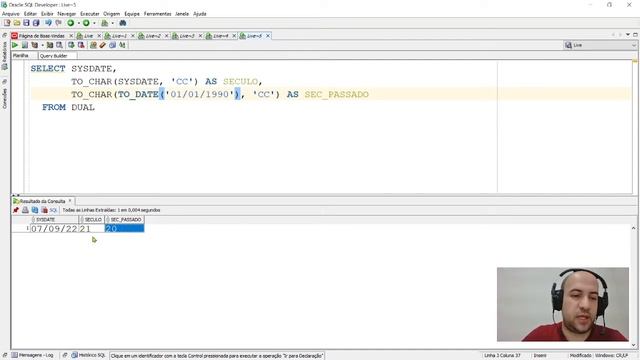Click the delete icon in results toolbar
This screenshot has height=360, width=640.
44,210
